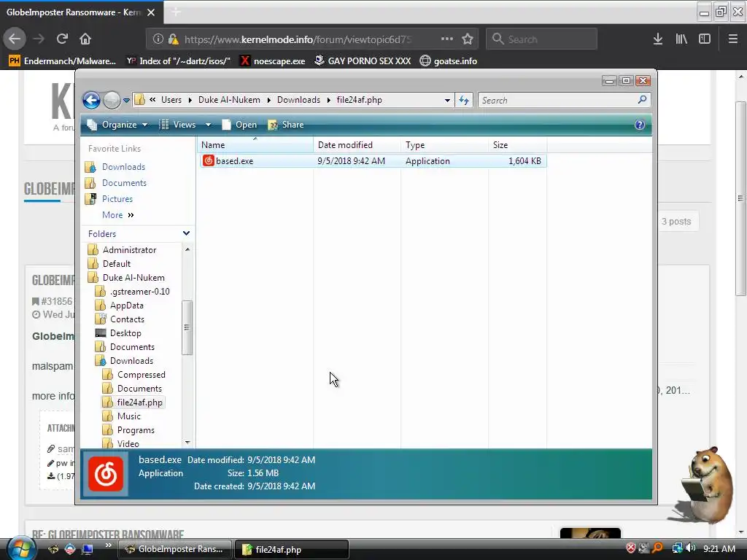Screen dimensions: 747x560
Task: Select Desktop in folder tree
Action: pos(125,332)
